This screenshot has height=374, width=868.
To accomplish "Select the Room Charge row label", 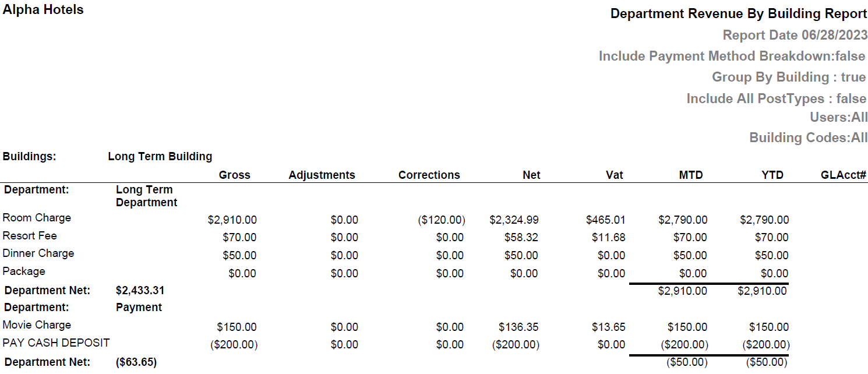I will 37,218.
